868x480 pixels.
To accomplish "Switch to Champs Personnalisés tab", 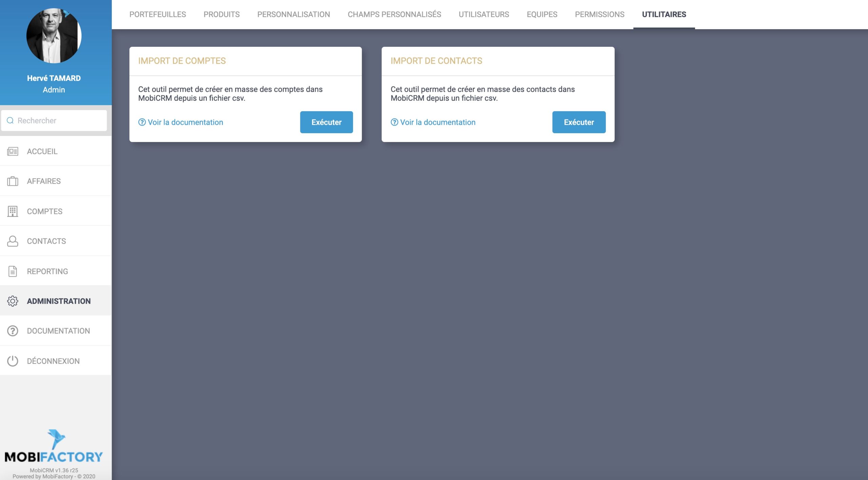I will (x=394, y=14).
